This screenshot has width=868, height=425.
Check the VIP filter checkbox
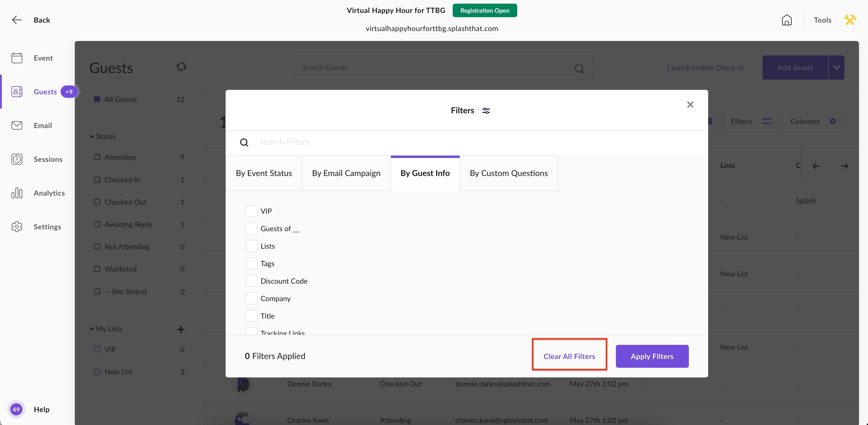click(251, 211)
